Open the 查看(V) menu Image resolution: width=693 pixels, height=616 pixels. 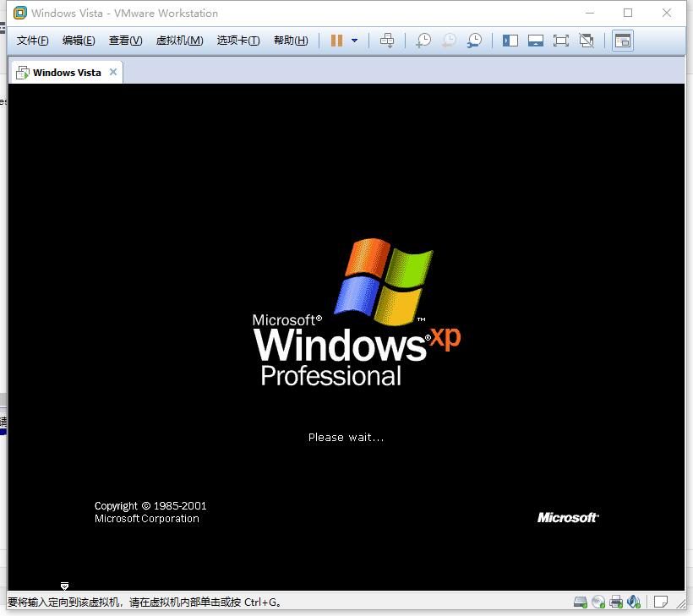[x=126, y=41]
